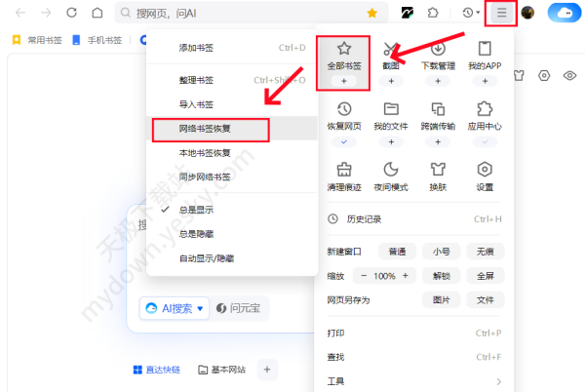Select 导入书签 from the menu

(x=197, y=104)
